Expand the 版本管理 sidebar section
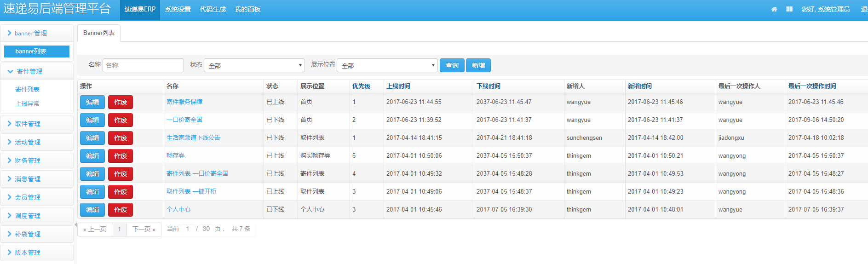This screenshot has width=868, height=264. click(x=28, y=253)
